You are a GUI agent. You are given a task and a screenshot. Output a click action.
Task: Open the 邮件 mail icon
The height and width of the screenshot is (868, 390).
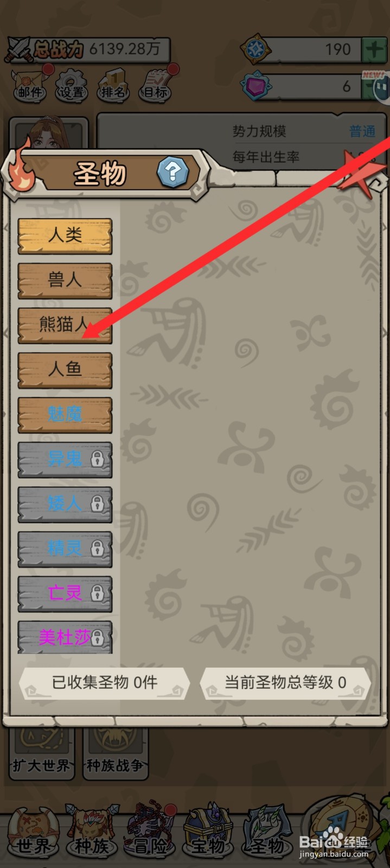click(31, 84)
